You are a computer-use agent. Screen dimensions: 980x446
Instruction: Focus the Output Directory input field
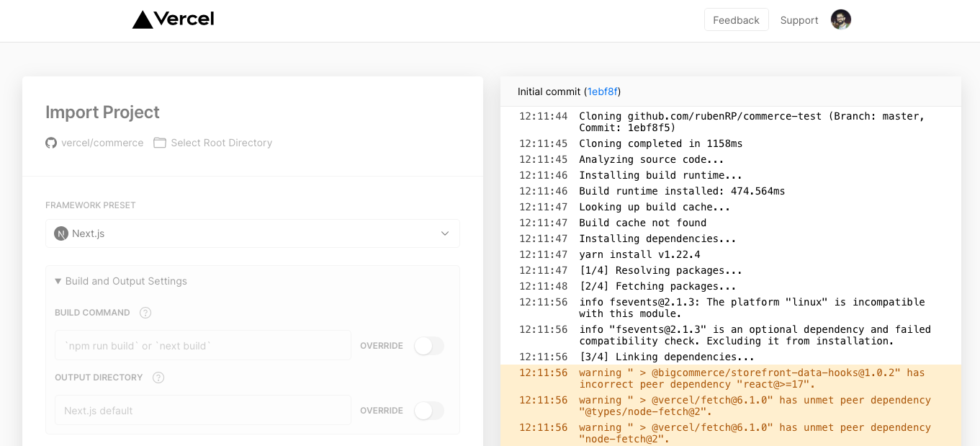point(203,411)
